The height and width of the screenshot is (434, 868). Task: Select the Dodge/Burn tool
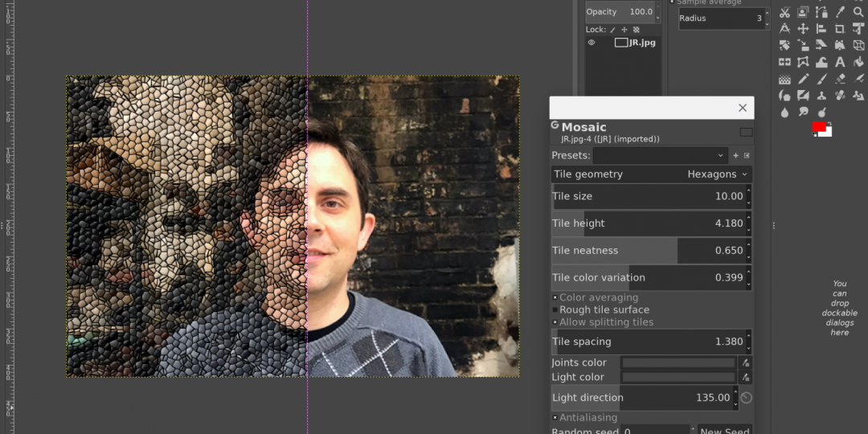[x=821, y=112]
